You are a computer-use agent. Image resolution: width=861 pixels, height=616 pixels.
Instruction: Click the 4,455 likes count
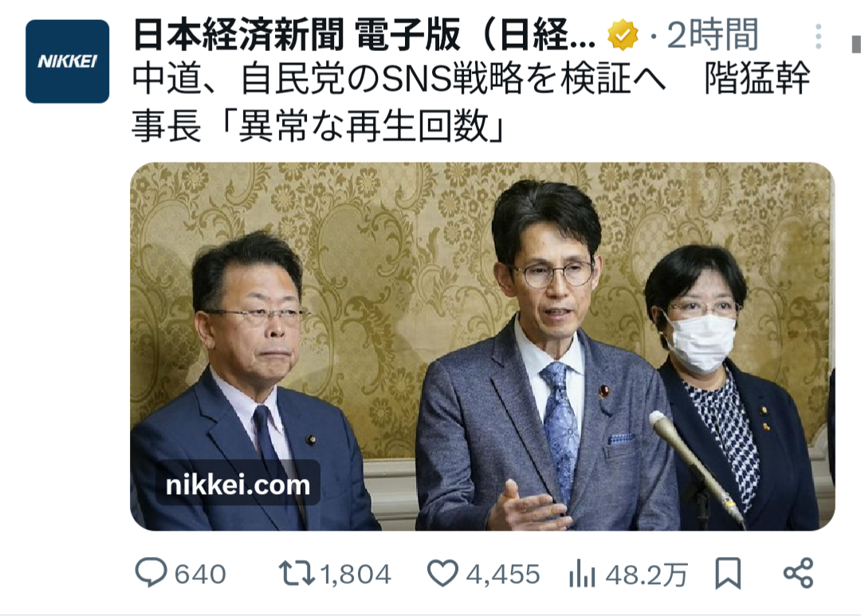503,575
